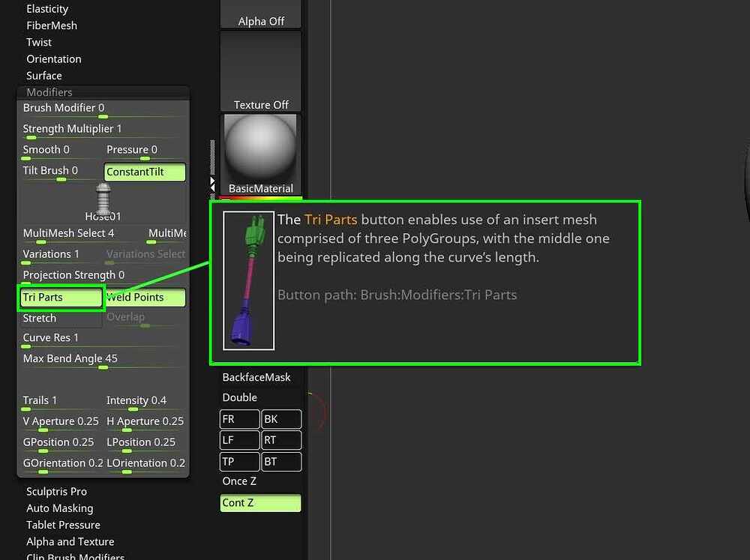Select the TP top view button
The width and height of the screenshot is (750, 560).
pos(240,462)
